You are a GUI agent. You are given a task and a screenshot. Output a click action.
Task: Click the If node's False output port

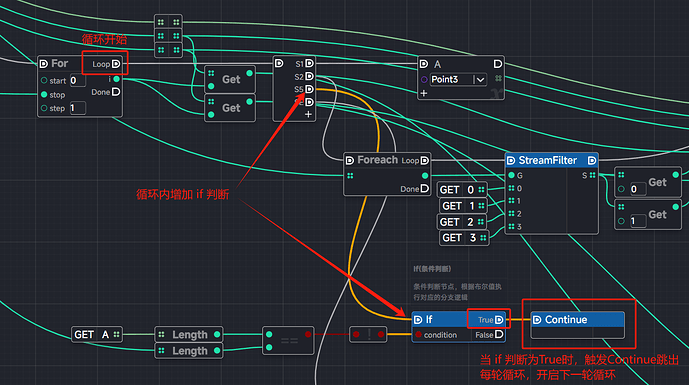[499, 334]
